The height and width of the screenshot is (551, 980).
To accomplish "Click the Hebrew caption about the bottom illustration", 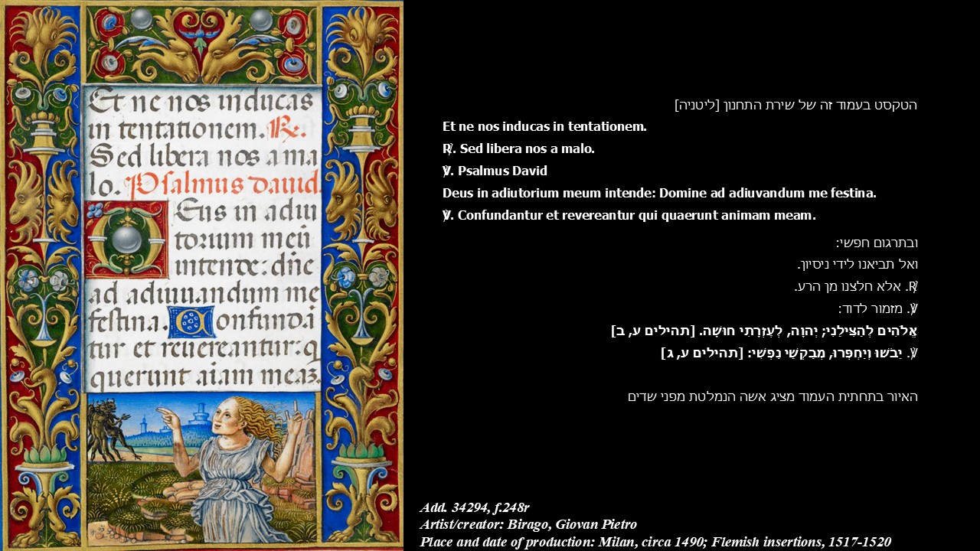I will (772, 396).
